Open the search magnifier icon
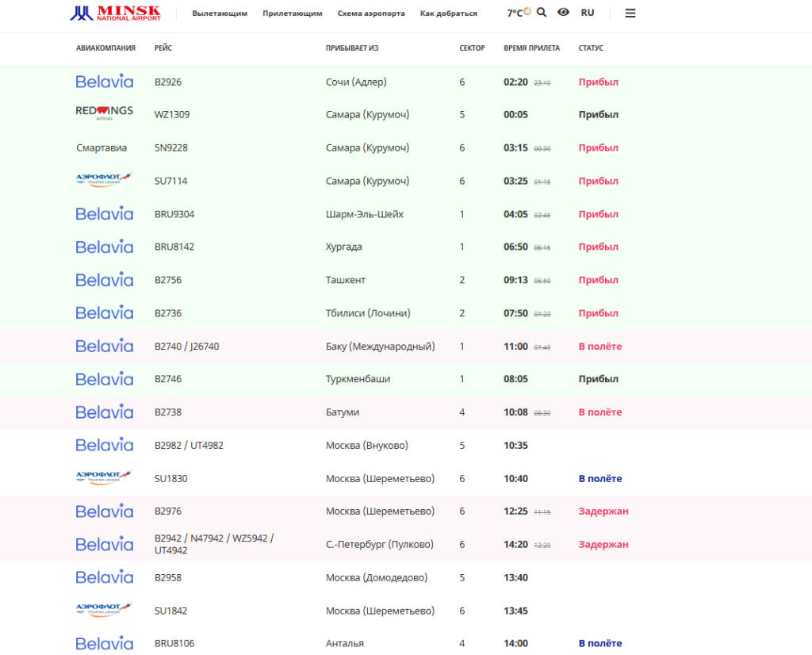The height and width of the screenshot is (655, 812). pos(542,13)
